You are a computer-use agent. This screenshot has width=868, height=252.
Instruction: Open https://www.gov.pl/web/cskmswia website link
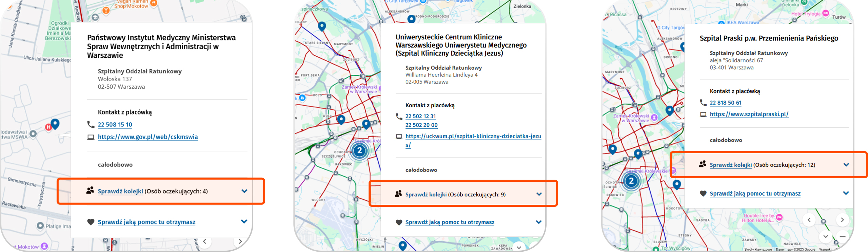pyautogui.click(x=148, y=137)
